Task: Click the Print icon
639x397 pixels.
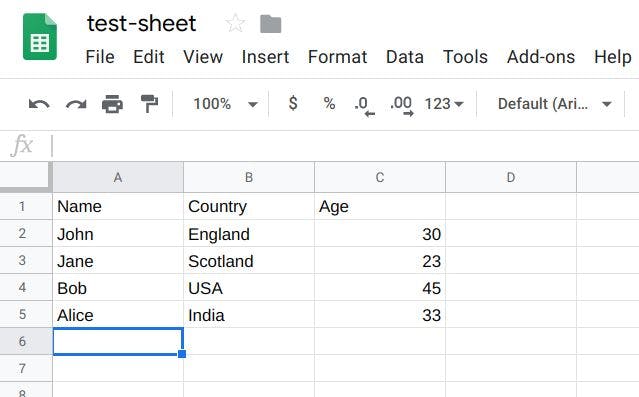Action: 112,104
